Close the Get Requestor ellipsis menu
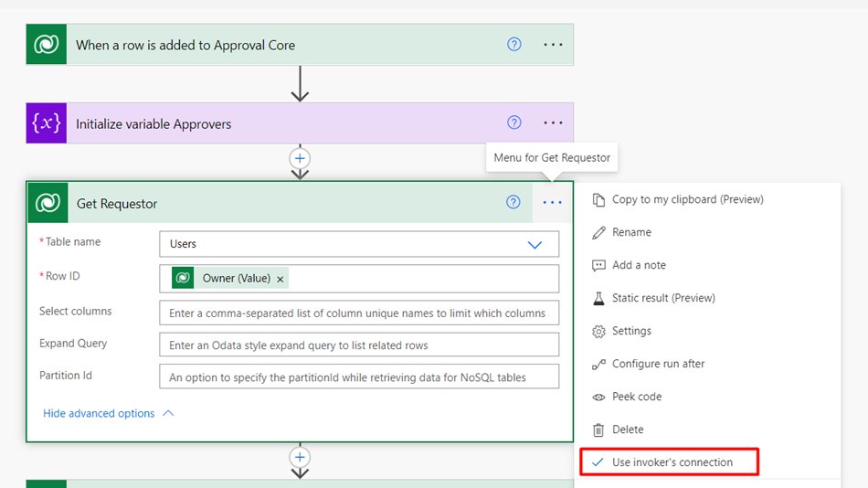Image resolution: width=868 pixels, height=488 pixels. point(552,203)
